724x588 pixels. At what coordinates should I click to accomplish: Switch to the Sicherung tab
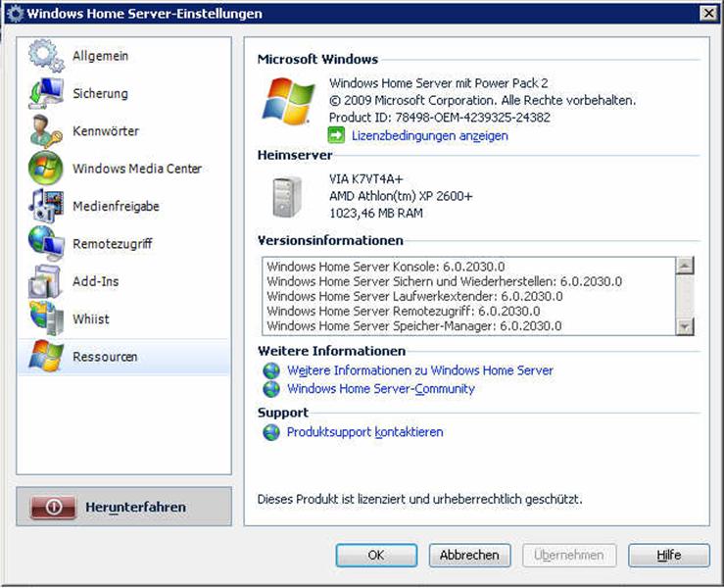100,93
